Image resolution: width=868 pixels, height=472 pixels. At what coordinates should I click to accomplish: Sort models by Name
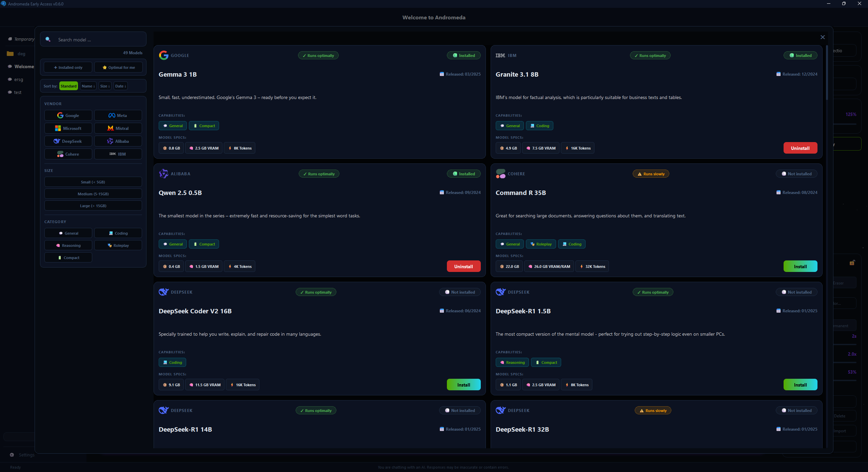88,86
